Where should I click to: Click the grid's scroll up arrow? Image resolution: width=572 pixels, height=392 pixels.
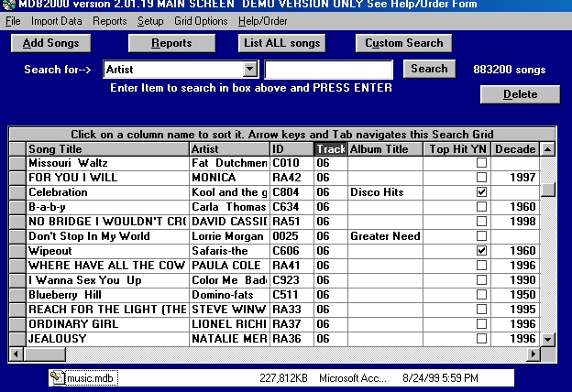548,149
